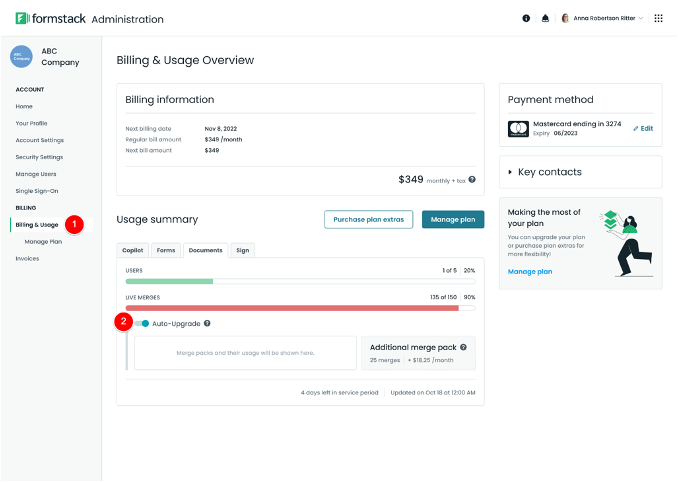Open the info icon in header
This screenshot has height=482, width=678.
(527, 18)
